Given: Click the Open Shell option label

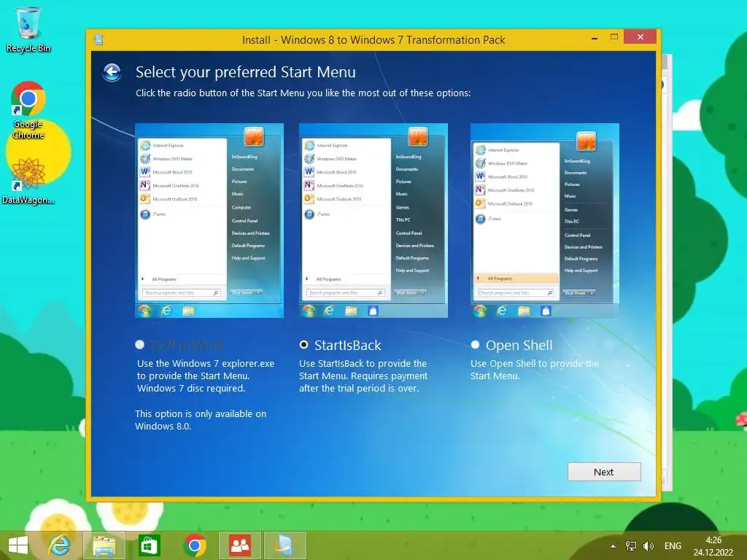Looking at the screenshot, I should 519,345.
